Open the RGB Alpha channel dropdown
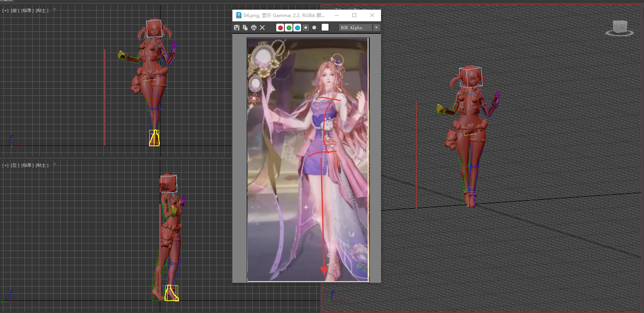 click(x=376, y=28)
